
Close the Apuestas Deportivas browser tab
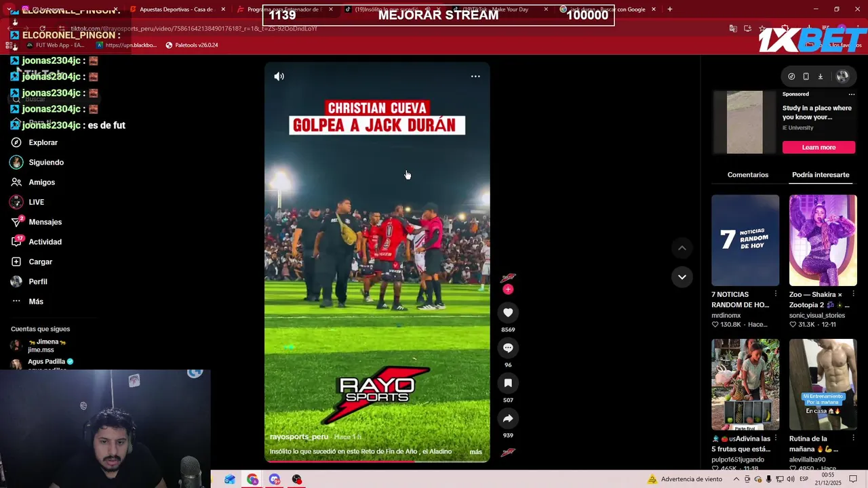[x=223, y=9]
